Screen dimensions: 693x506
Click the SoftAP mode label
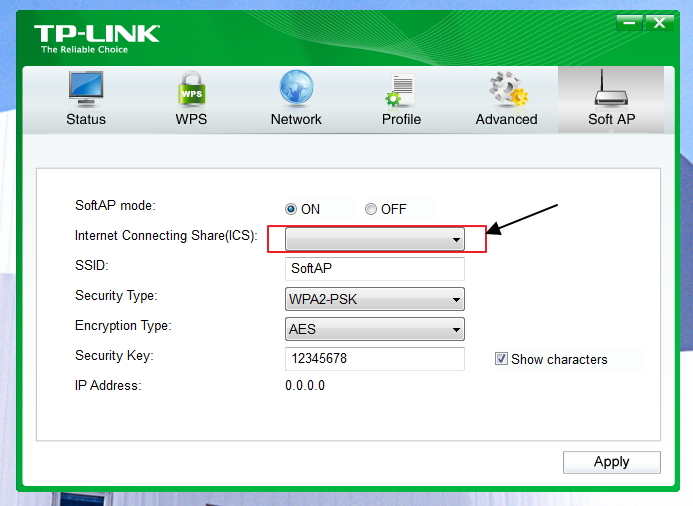tap(115, 205)
